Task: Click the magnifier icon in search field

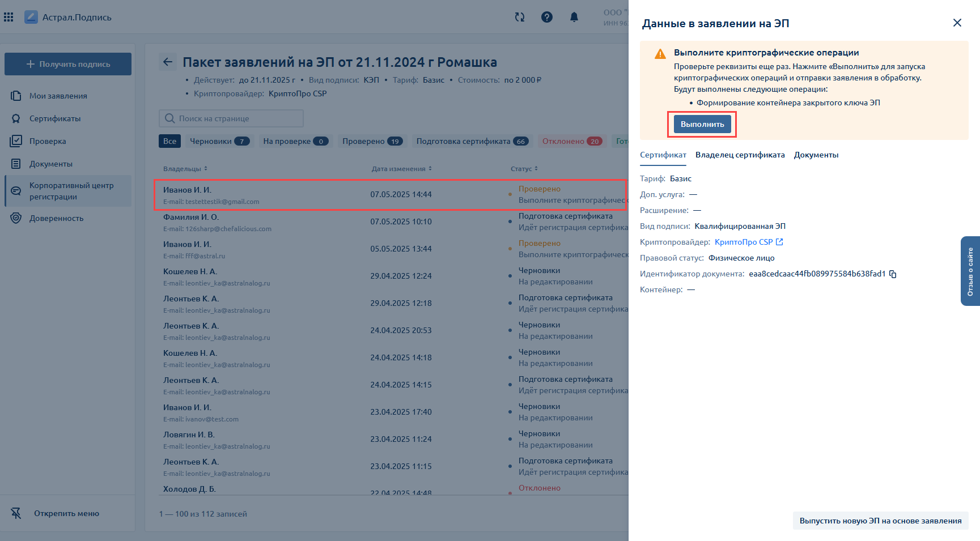Action: click(169, 118)
